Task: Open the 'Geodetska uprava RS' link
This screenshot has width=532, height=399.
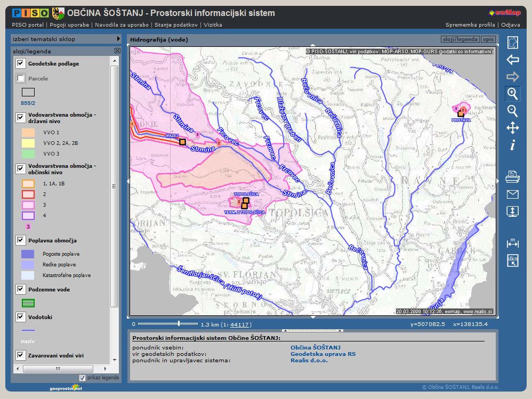Action: coord(323,354)
